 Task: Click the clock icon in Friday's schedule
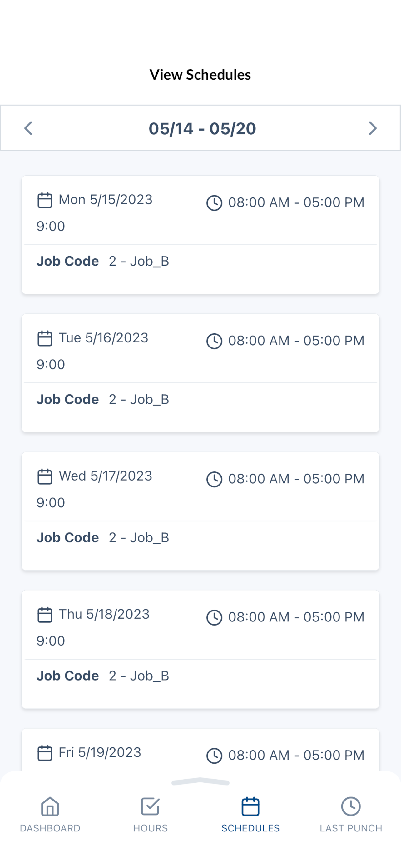[214, 756]
